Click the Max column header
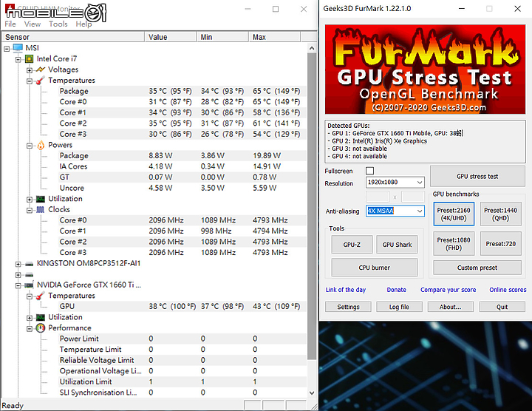This screenshot has width=532, height=411. pyautogui.click(x=274, y=37)
